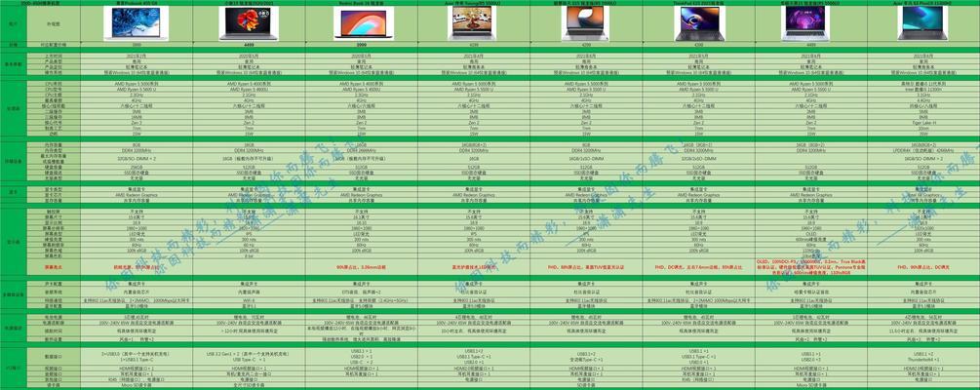The image size is (980, 390).
Task: Click the Redmi Book 16 锐龙版 column header
Action: [361, 3]
